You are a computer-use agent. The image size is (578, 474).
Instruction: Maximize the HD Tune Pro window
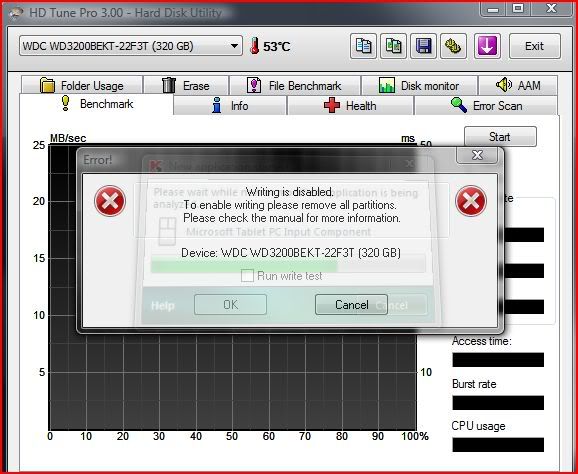tap(518, 9)
